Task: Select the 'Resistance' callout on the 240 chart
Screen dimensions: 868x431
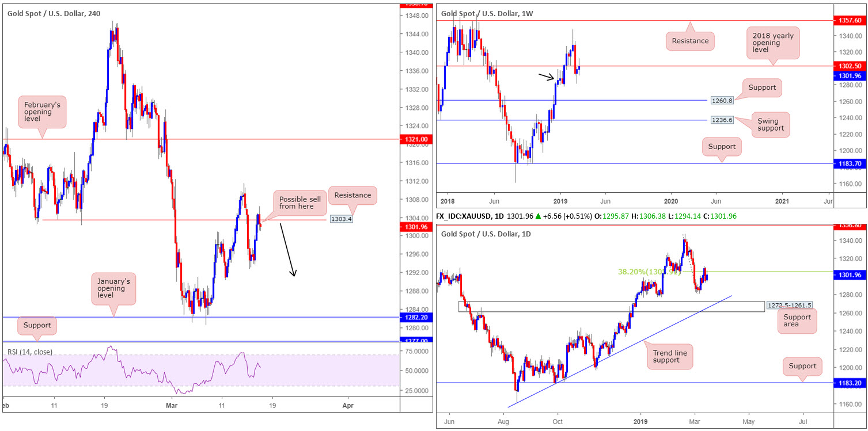Action: [x=352, y=195]
